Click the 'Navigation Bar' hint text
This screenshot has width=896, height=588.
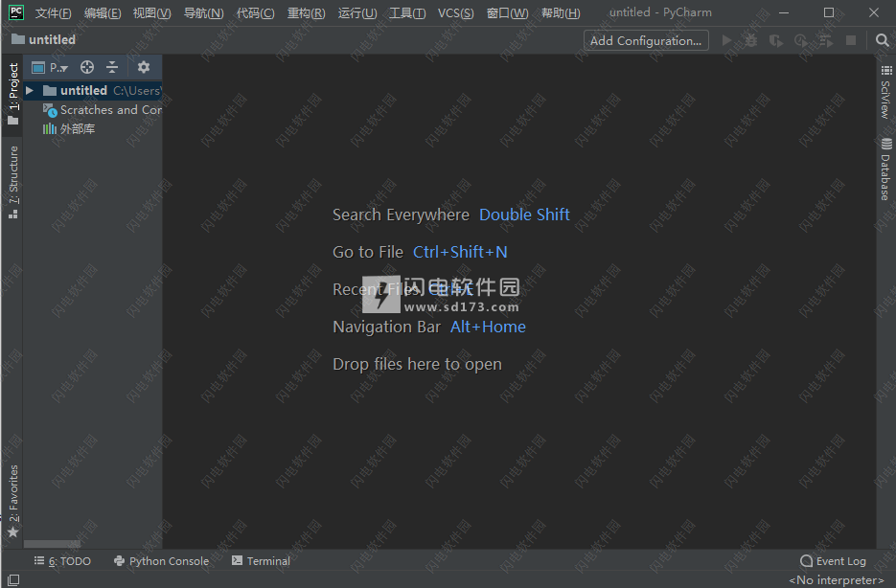[386, 328]
